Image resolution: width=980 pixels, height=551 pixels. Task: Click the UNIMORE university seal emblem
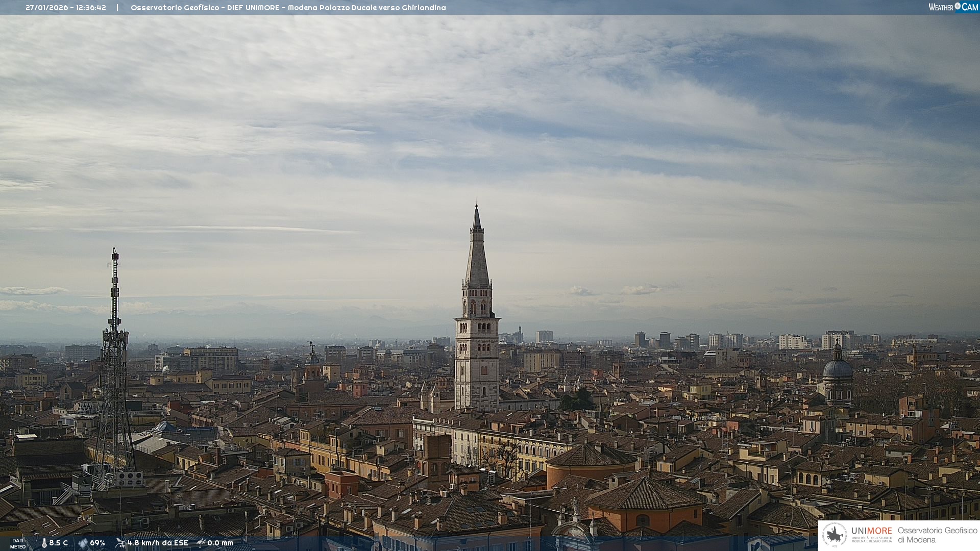pyautogui.click(x=835, y=535)
